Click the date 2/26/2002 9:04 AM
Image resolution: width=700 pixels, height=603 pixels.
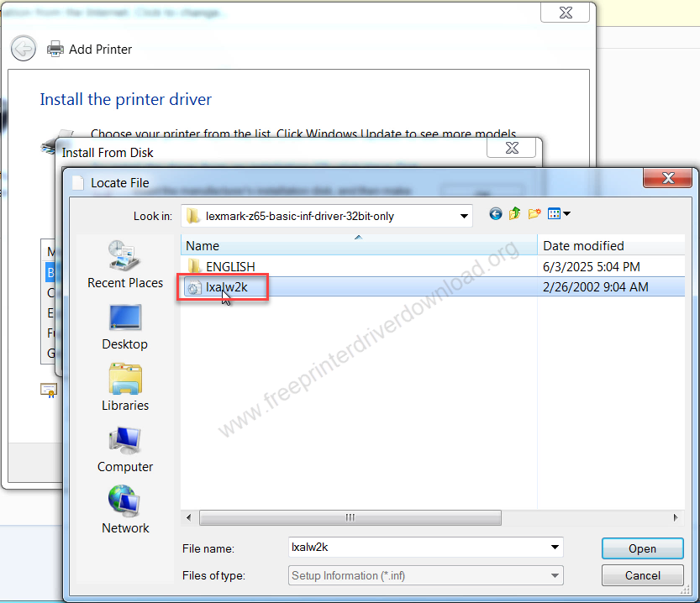click(596, 286)
